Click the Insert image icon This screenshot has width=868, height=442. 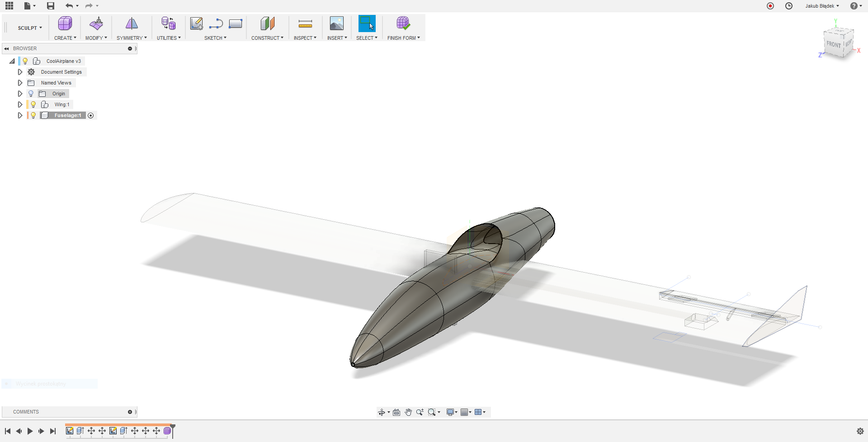337,24
